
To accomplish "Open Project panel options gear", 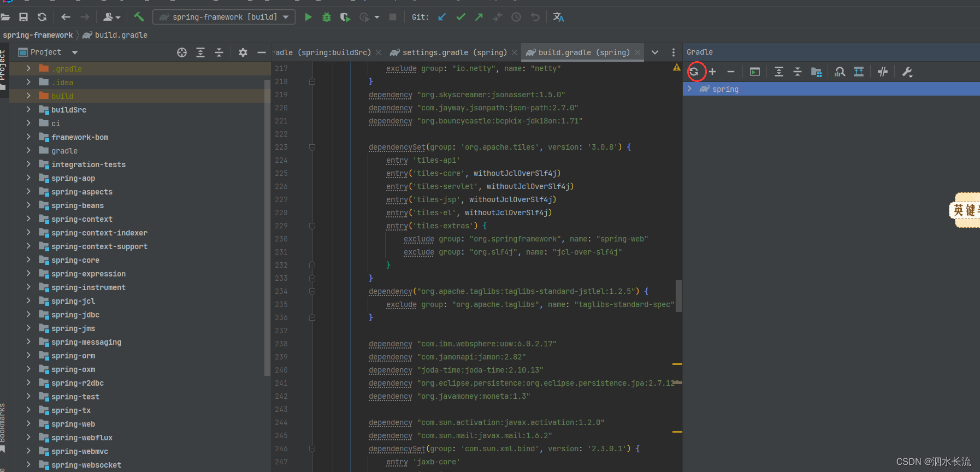I will (243, 52).
